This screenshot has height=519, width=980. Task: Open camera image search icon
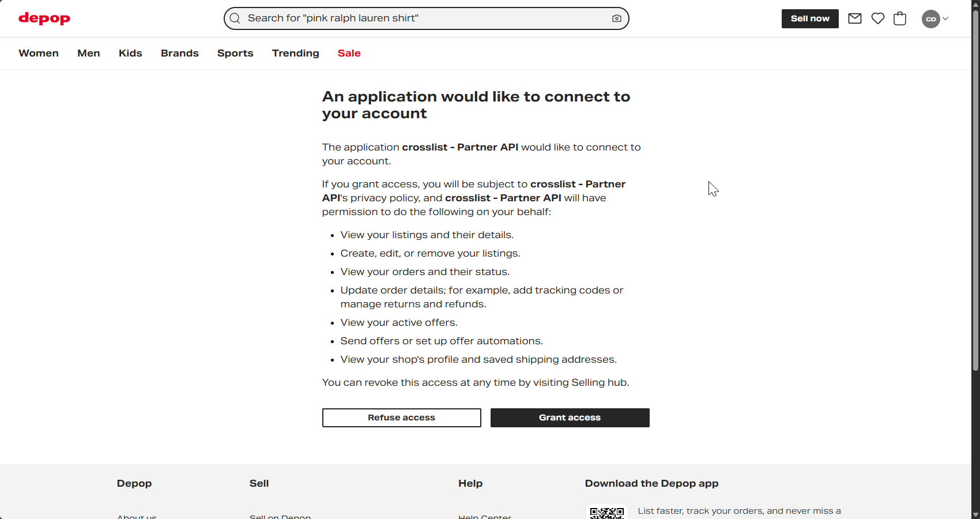[617, 18]
